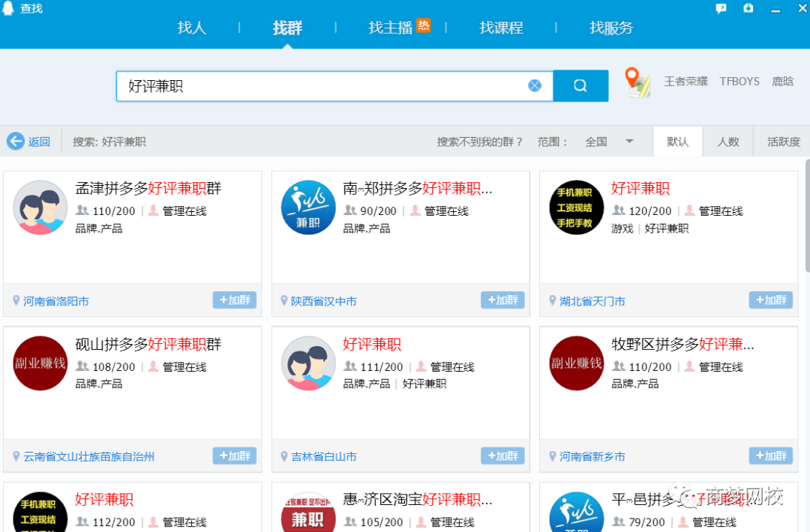Click the QQ penguin logo
This screenshot has width=810, height=532.
point(7,7)
